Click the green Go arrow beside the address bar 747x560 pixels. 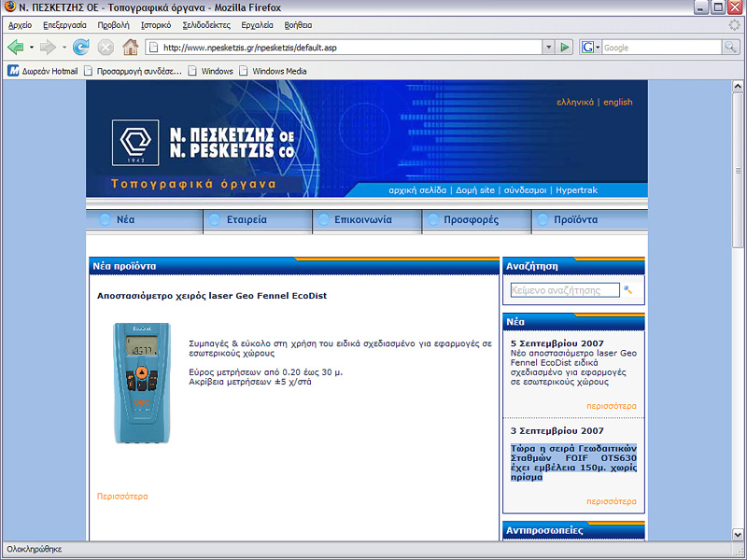(565, 48)
